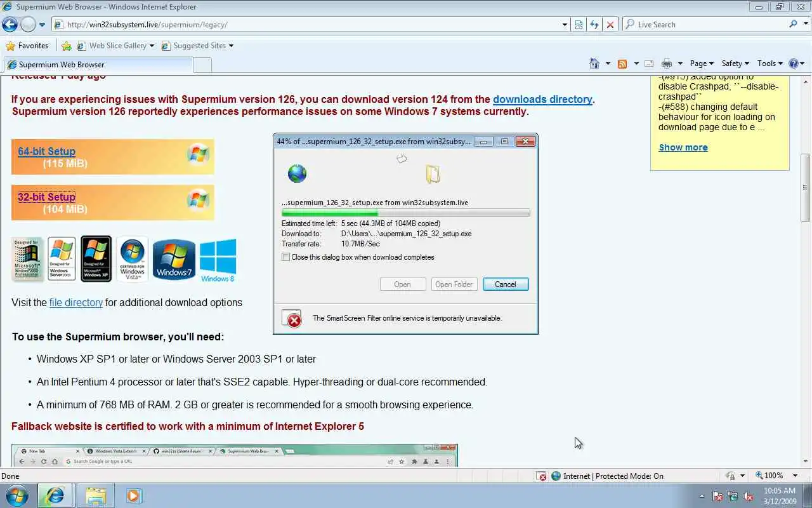The width and height of the screenshot is (812, 508).
Task: Click inside the Live Search box
Action: click(x=710, y=25)
